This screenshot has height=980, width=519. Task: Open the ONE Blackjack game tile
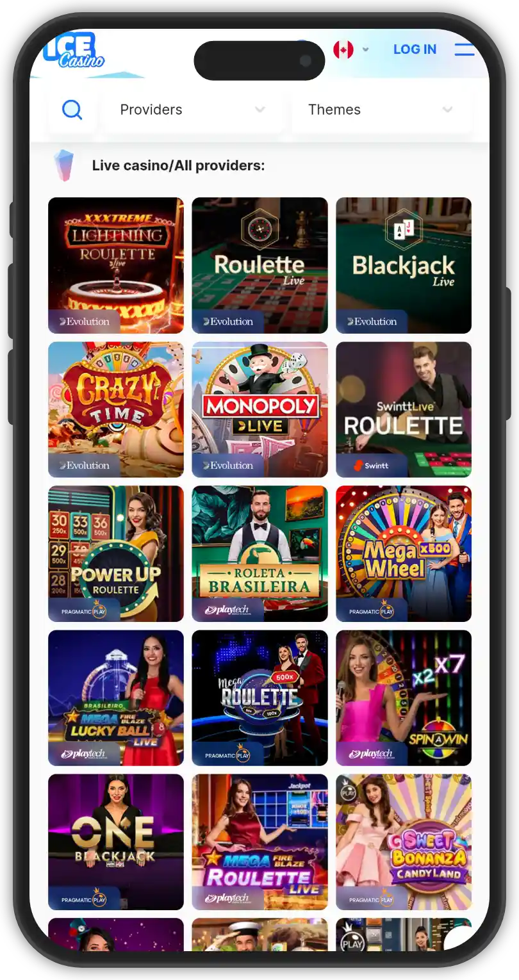click(116, 842)
